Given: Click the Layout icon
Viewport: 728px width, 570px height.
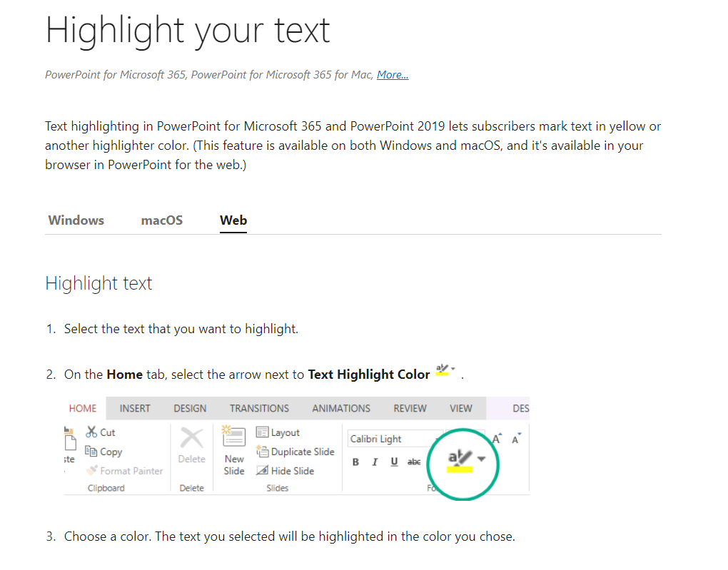Looking at the screenshot, I should coord(263,432).
